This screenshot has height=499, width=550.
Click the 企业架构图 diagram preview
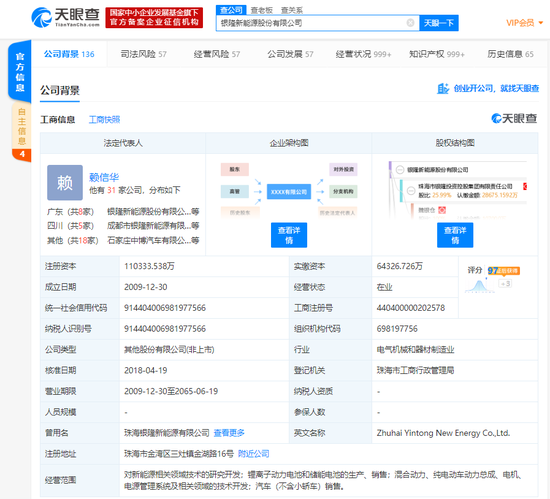coord(289,190)
